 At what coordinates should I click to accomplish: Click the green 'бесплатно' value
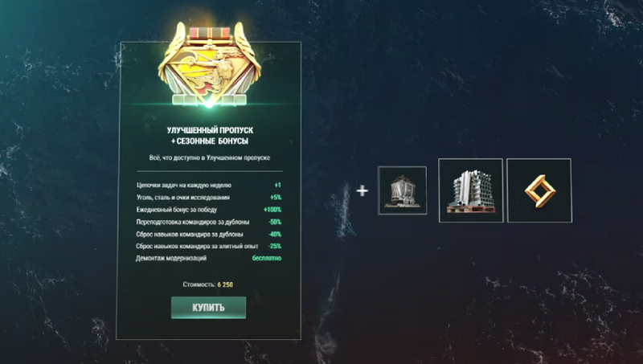coord(267,258)
